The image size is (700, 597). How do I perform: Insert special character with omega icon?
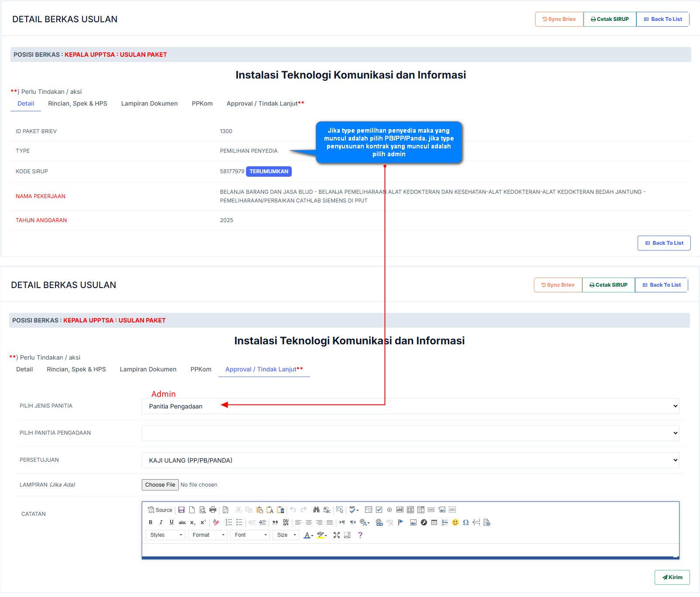(466, 522)
